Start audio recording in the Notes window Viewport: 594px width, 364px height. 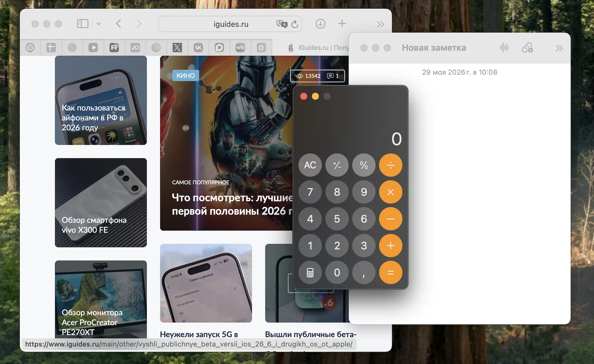point(504,48)
